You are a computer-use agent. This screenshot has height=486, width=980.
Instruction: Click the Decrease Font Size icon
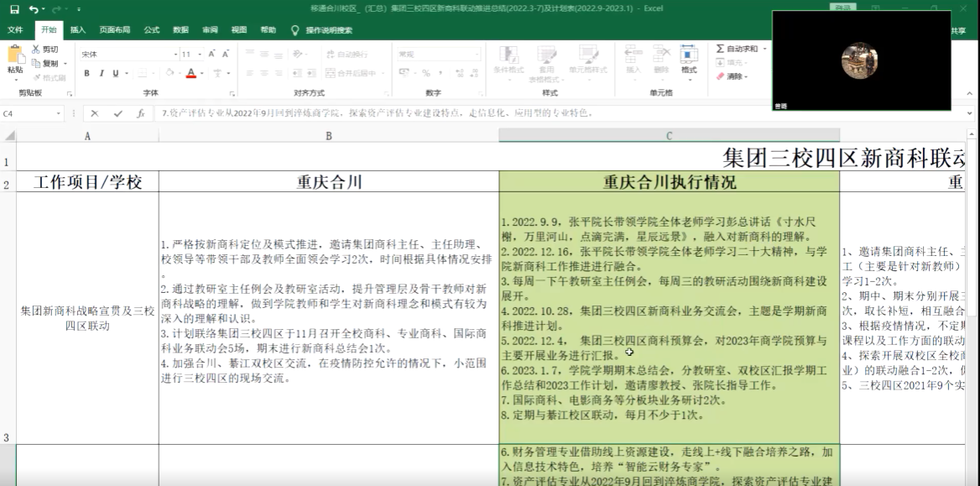click(x=226, y=55)
